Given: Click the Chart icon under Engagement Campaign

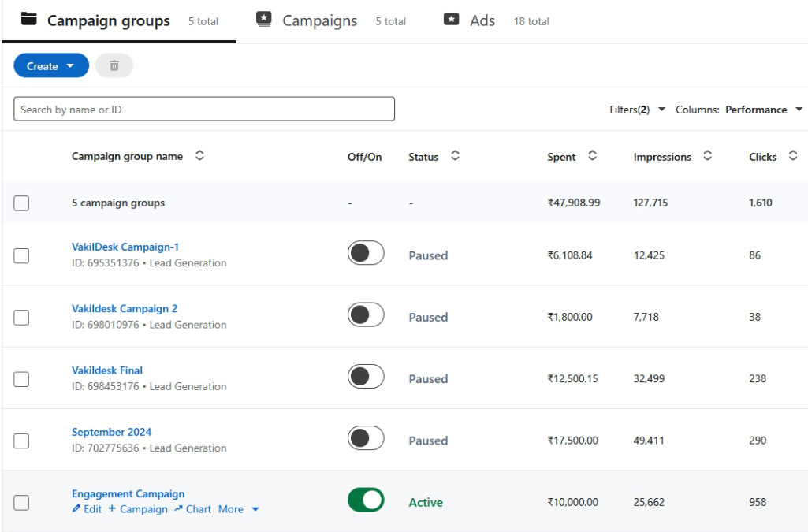Looking at the screenshot, I should tap(179, 509).
